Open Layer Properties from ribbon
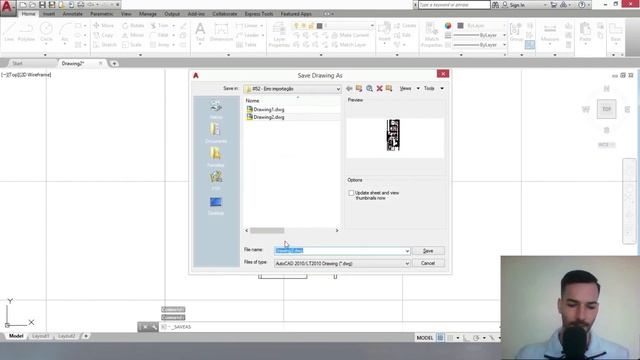This screenshot has width=640, height=360. [279, 35]
